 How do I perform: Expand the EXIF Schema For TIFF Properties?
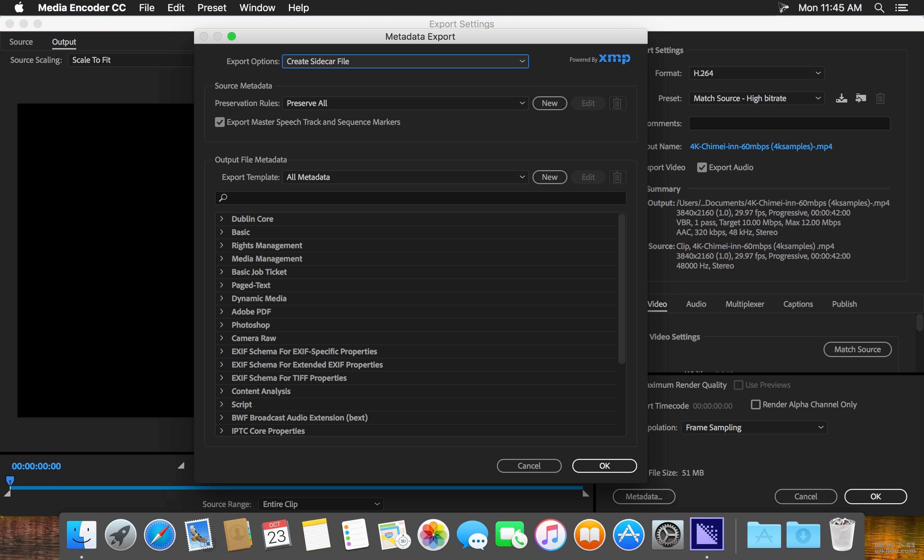click(222, 378)
